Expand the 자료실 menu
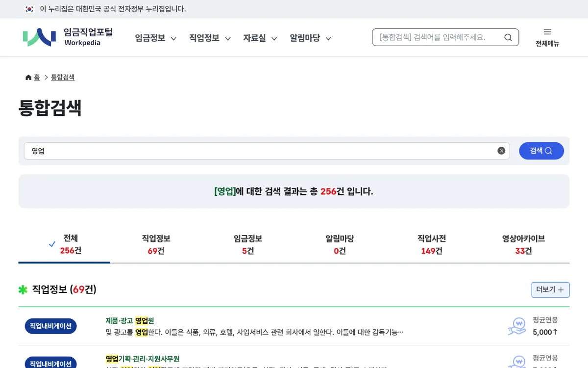This screenshot has width=588, height=368. point(260,38)
